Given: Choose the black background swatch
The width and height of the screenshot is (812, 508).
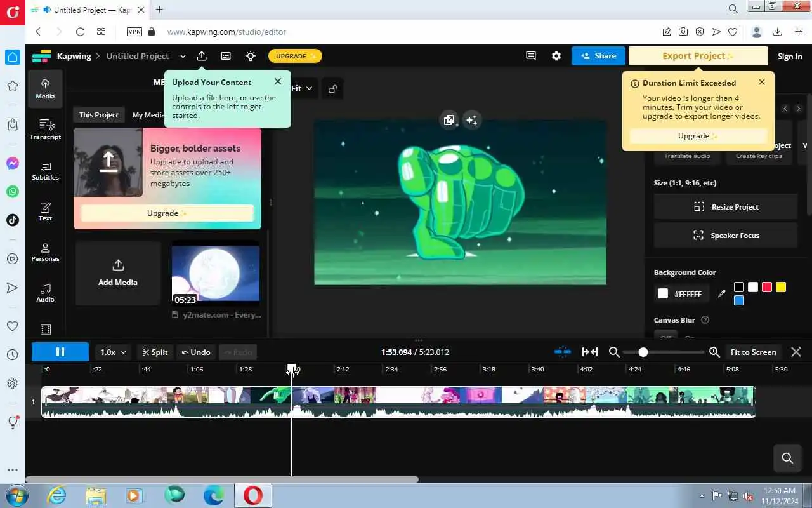Looking at the screenshot, I should pos(739,287).
